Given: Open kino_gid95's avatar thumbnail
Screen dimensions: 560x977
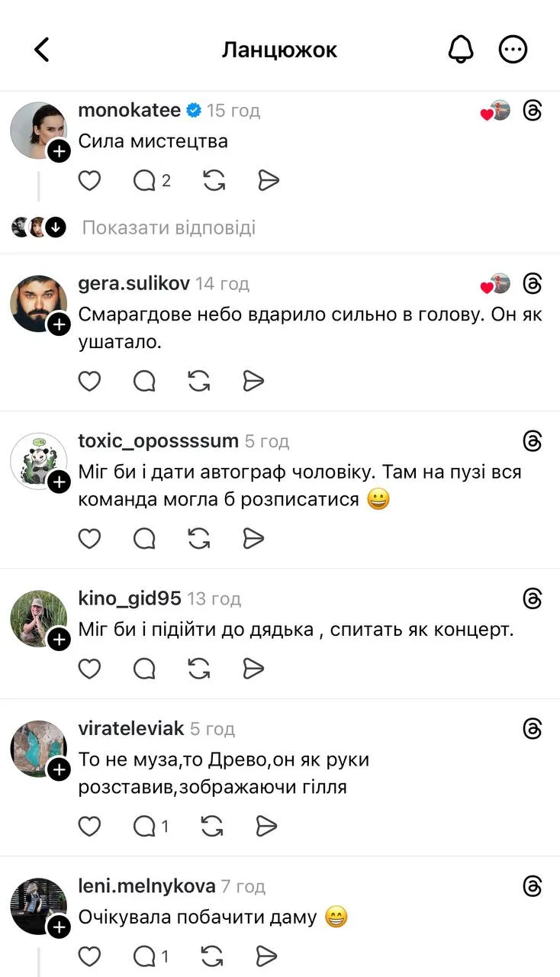Looking at the screenshot, I should point(38,617).
